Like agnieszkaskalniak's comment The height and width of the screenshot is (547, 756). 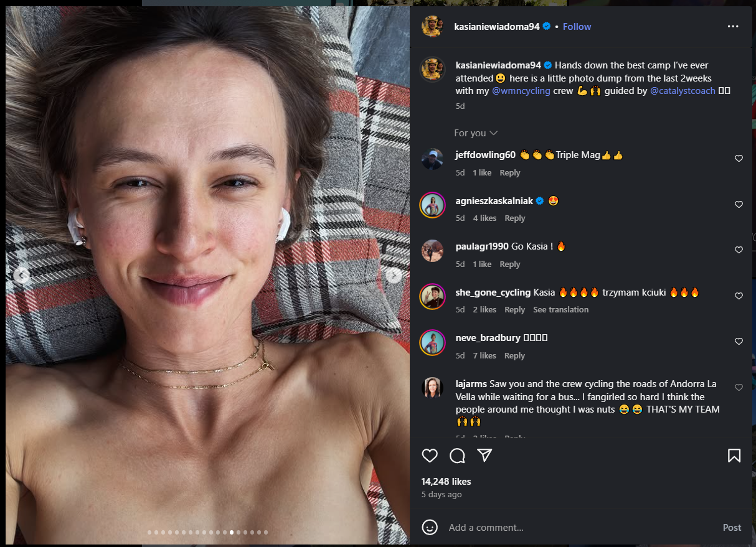[x=739, y=205]
